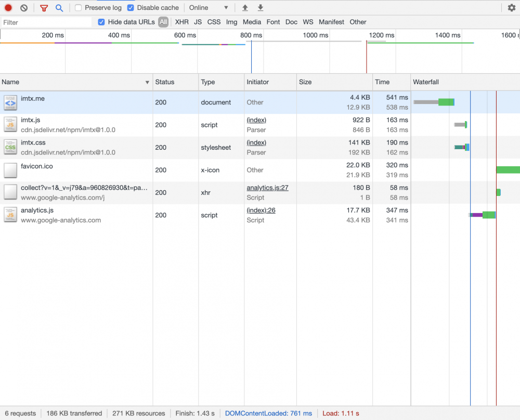The height and width of the screenshot is (420, 520).
Task: Enable the Preserve log checkbox
Action: pos(79,8)
